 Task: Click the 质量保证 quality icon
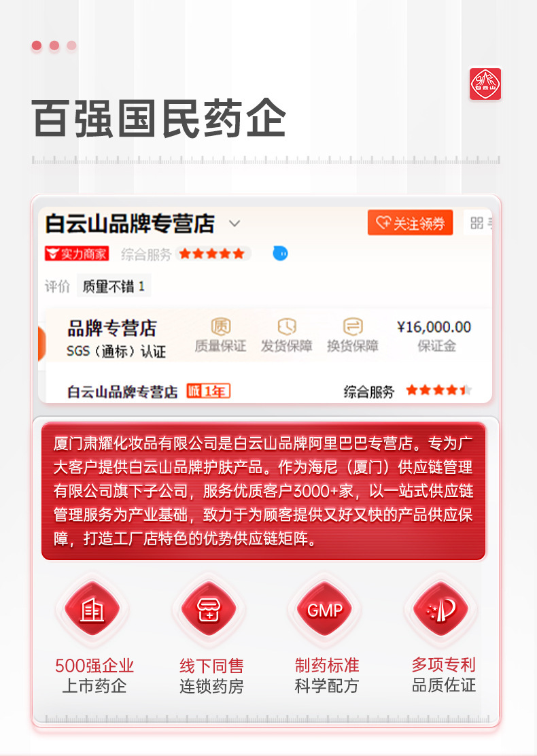[221, 327]
